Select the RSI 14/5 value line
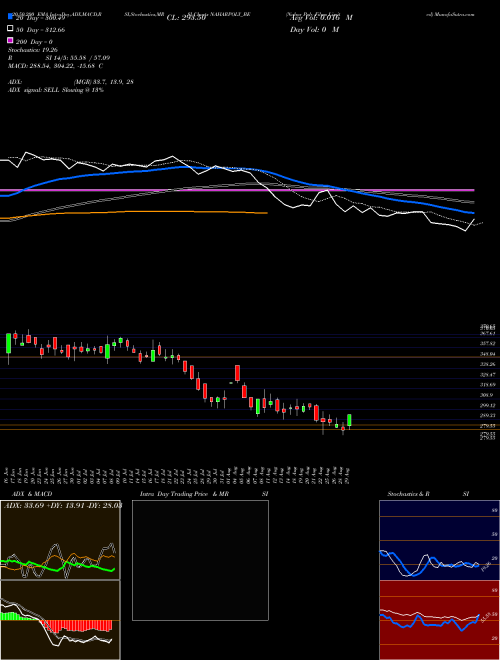This screenshot has width=500, height=660. [59, 58]
